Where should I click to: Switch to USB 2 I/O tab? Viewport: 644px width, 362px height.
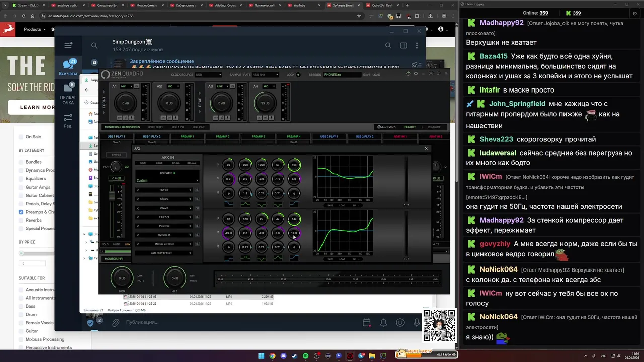click(199, 127)
